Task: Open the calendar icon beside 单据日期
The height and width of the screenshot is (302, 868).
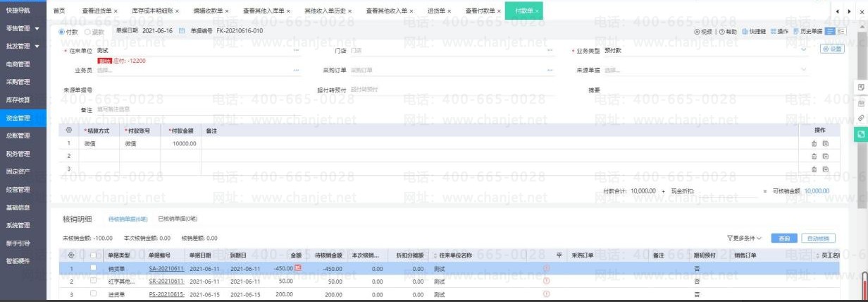Action: tap(182, 31)
